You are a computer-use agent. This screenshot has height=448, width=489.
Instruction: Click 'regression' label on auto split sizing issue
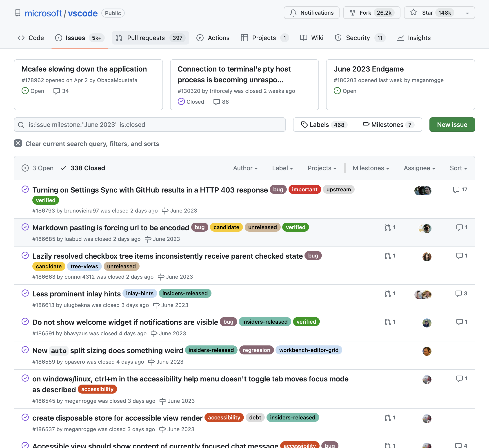click(256, 350)
